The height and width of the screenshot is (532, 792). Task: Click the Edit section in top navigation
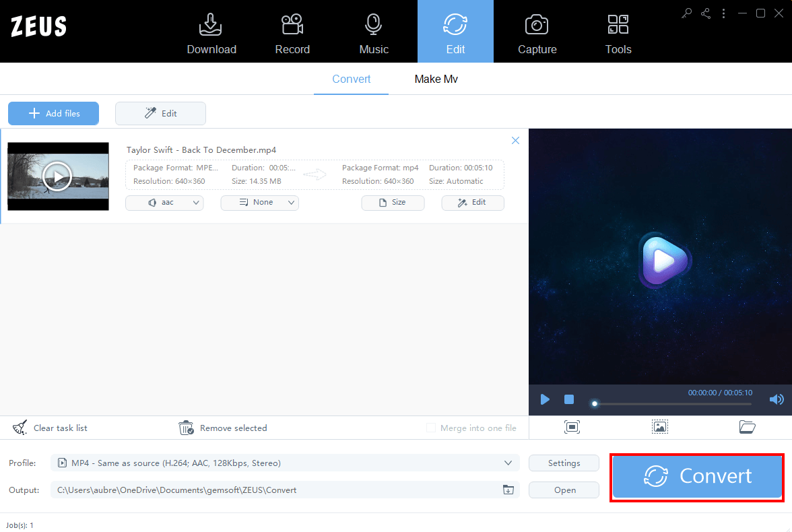point(455,32)
